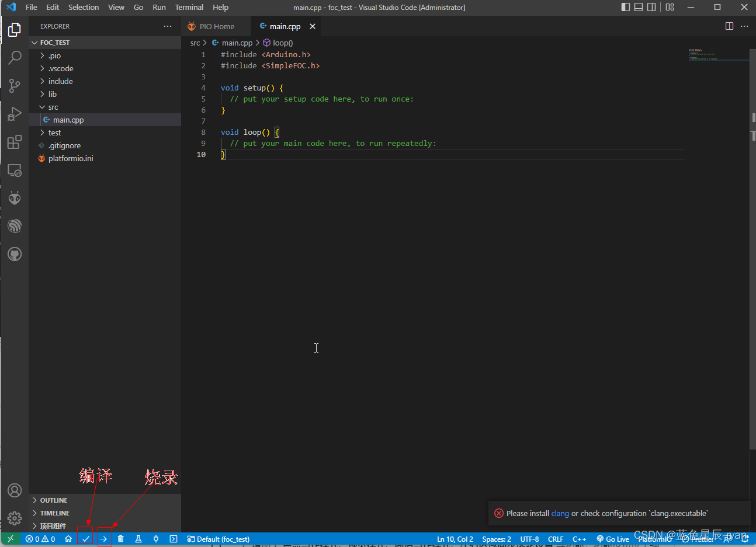Open Source Control from the activity bar
The image size is (756, 547).
15,86
